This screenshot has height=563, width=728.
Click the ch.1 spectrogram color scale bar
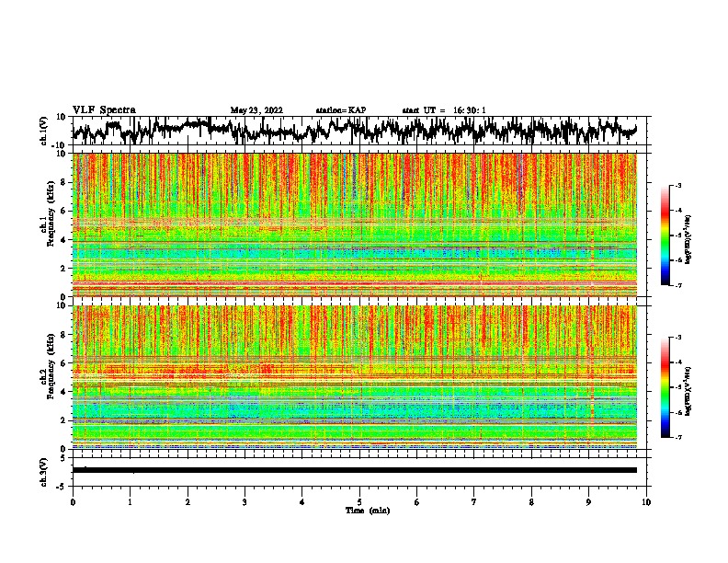[x=665, y=236]
